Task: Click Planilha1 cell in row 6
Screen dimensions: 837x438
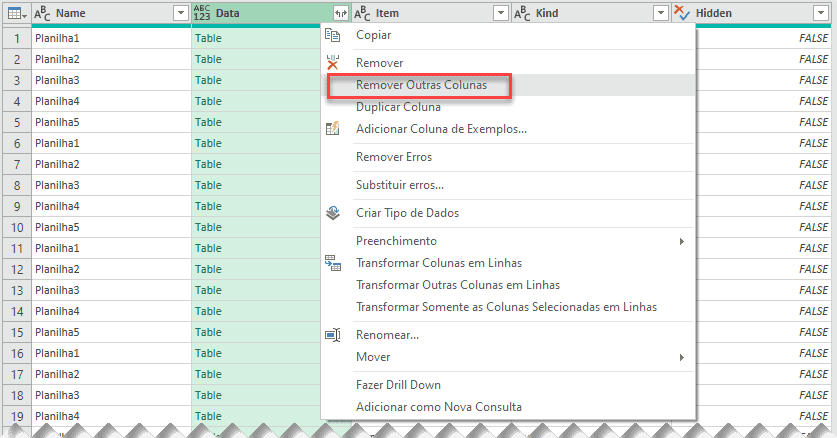Action: pos(111,143)
